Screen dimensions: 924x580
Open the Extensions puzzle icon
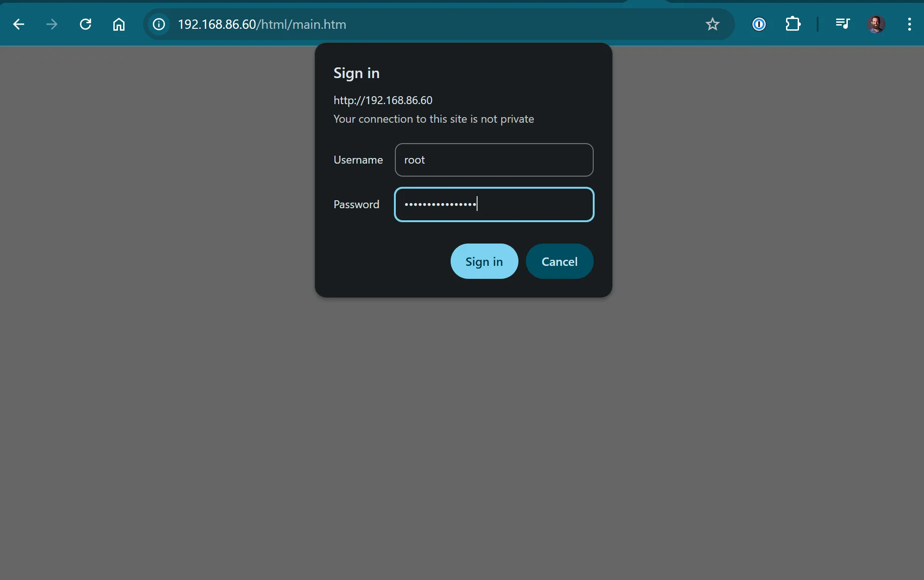pyautogui.click(x=793, y=24)
